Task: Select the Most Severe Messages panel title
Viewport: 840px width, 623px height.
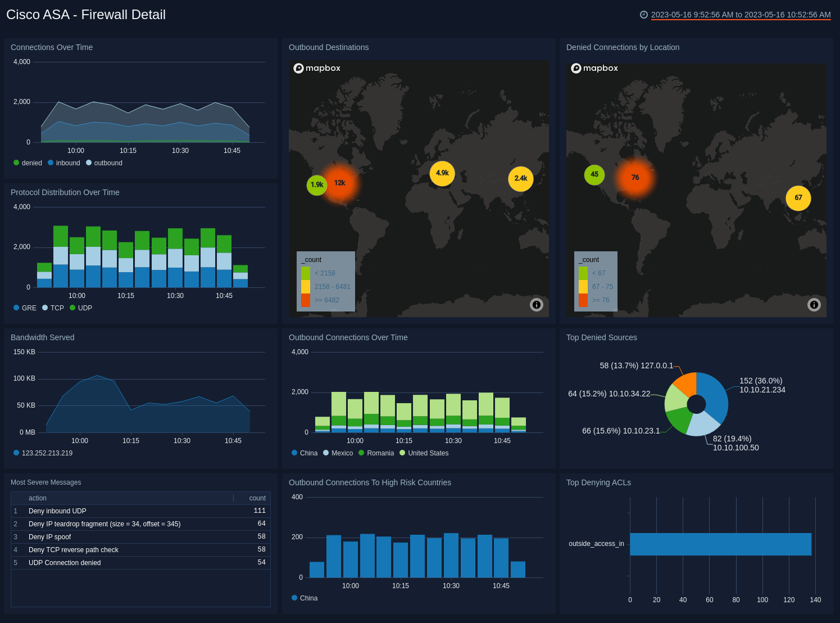Action: point(46,482)
